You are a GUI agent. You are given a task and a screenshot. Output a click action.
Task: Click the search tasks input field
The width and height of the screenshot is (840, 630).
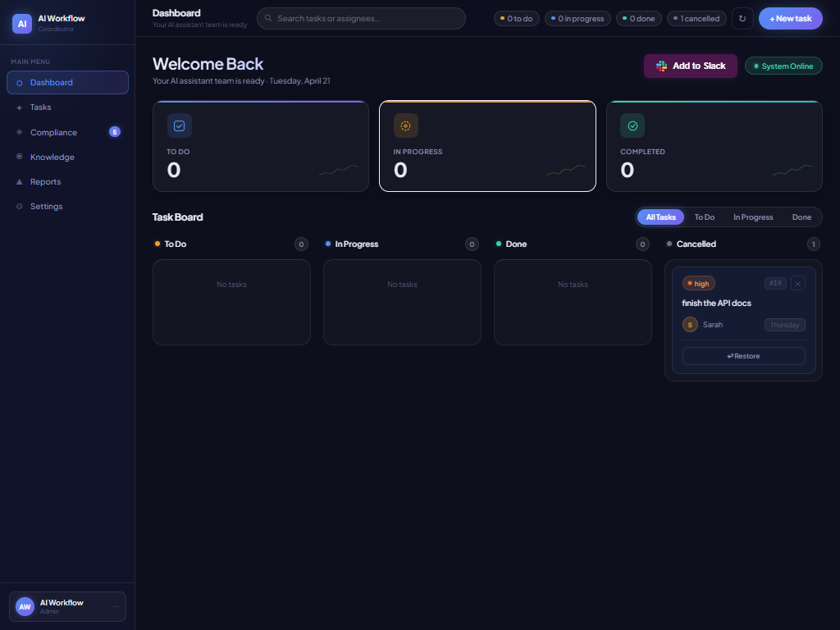(361, 17)
